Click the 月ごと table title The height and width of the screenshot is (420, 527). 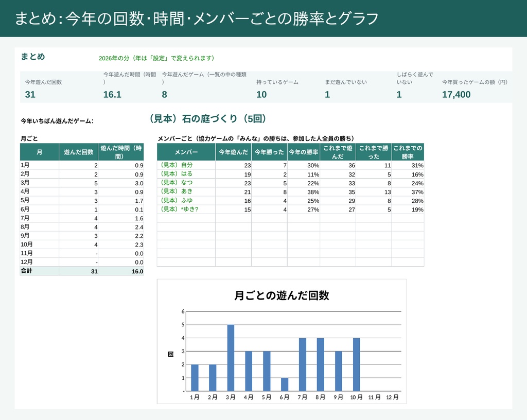(x=29, y=138)
